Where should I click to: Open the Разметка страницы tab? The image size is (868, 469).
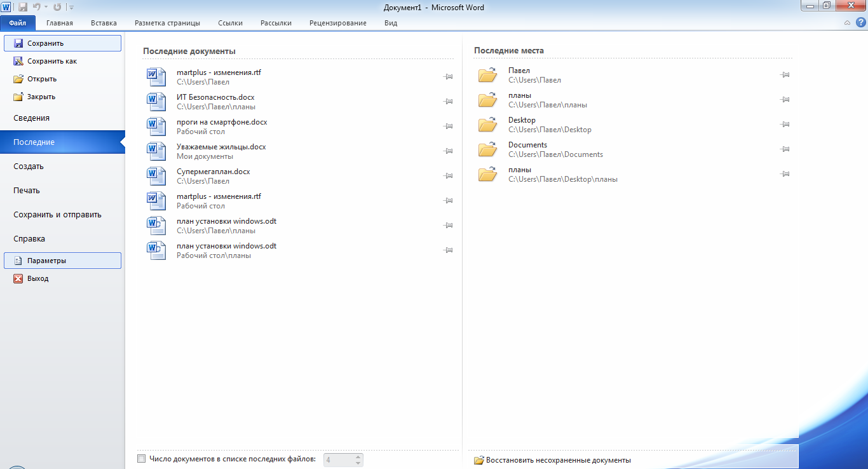click(167, 23)
